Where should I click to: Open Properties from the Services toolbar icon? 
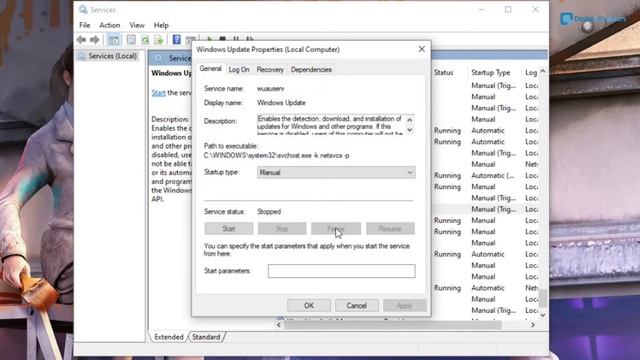[x=131, y=40]
